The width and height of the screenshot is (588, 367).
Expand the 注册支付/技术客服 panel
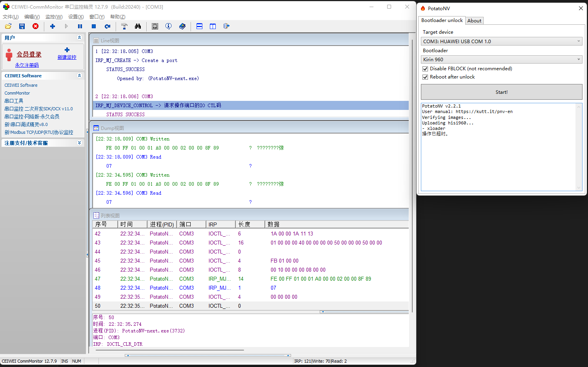coord(79,143)
